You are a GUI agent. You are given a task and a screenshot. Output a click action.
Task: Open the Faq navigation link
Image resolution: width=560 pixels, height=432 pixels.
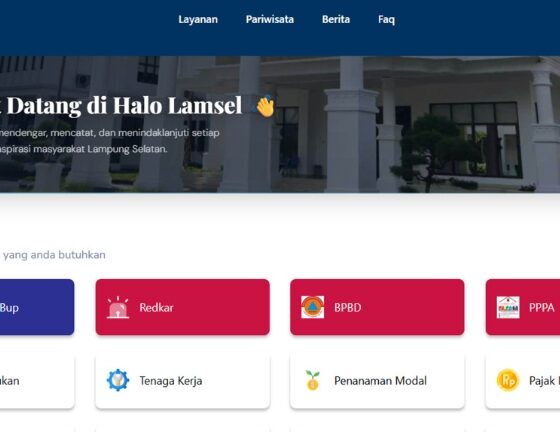(386, 19)
